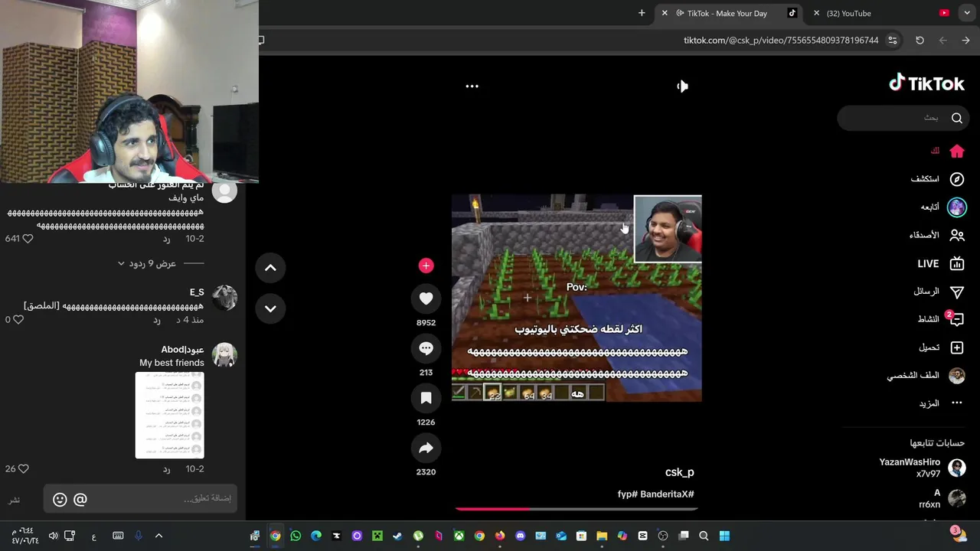This screenshot has height=551, width=980.
Task: Click the 'My best friends' comment text
Action: [171, 363]
